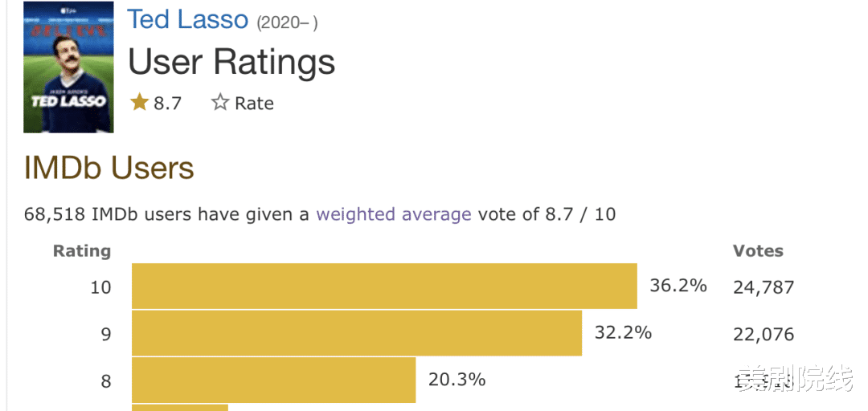The height and width of the screenshot is (411, 868).
Task: Open the Ted Lasso title link
Action: tap(188, 19)
